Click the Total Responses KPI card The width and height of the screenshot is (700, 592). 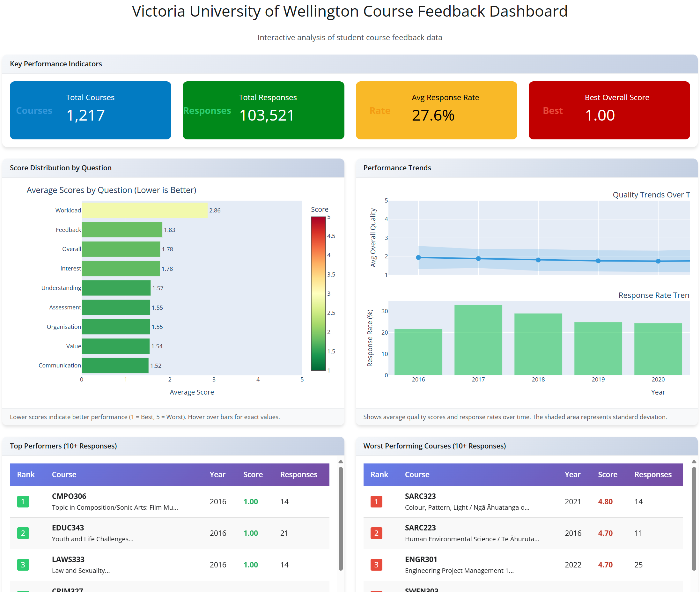[263, 110]
